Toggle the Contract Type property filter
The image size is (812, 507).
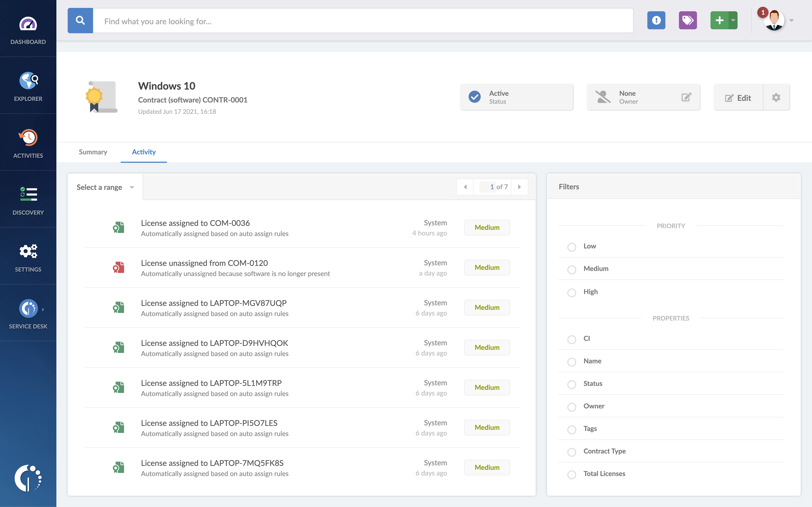pyautogui.click(x=572, y=452)
